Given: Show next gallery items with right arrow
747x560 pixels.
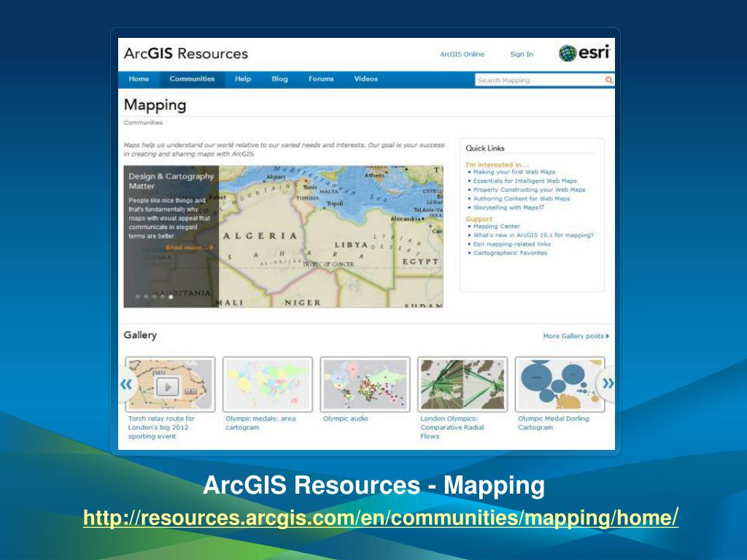Looking at the screenshot, I should 608,384.
